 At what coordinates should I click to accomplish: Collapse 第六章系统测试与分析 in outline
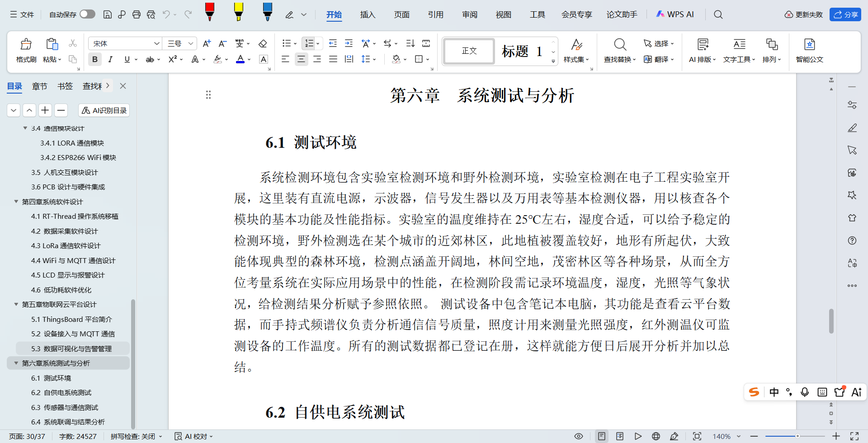pos(16,363)
